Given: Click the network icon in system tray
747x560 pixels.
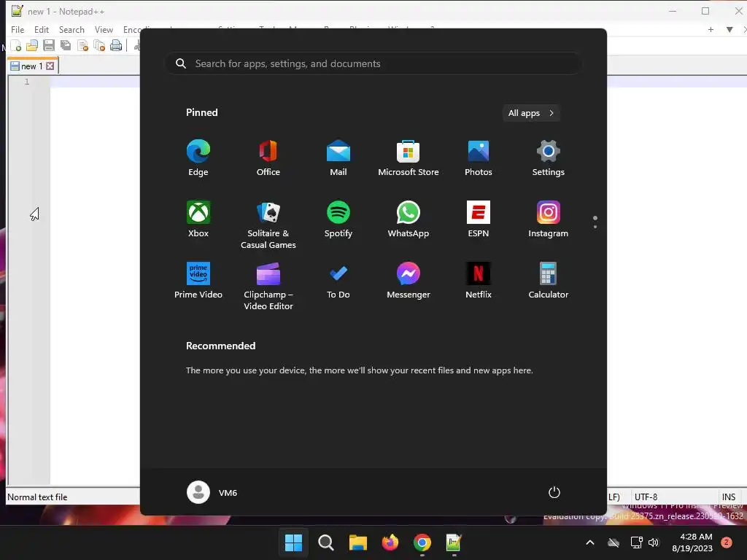Looking at the screenshot, I should pyautogui.click(x=636, y=542).
